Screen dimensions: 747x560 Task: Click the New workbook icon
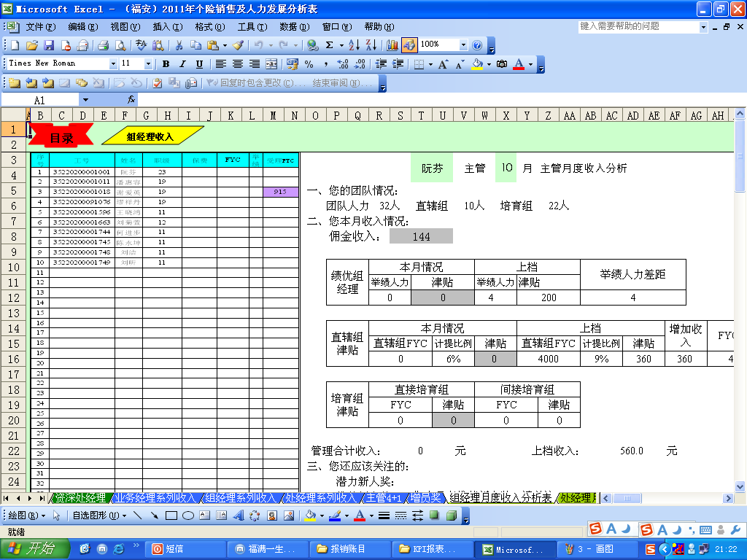(15, 45)
